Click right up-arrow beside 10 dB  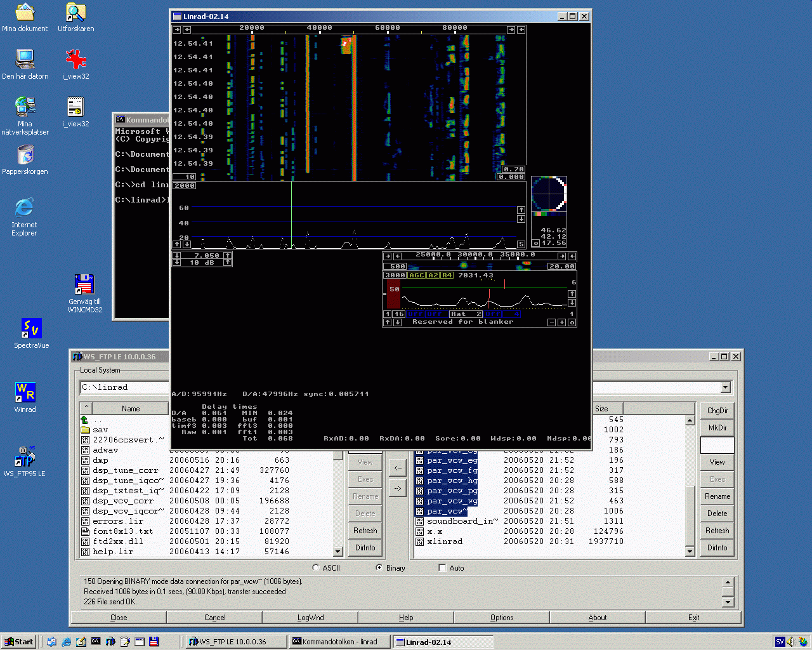tap(227, 262)
